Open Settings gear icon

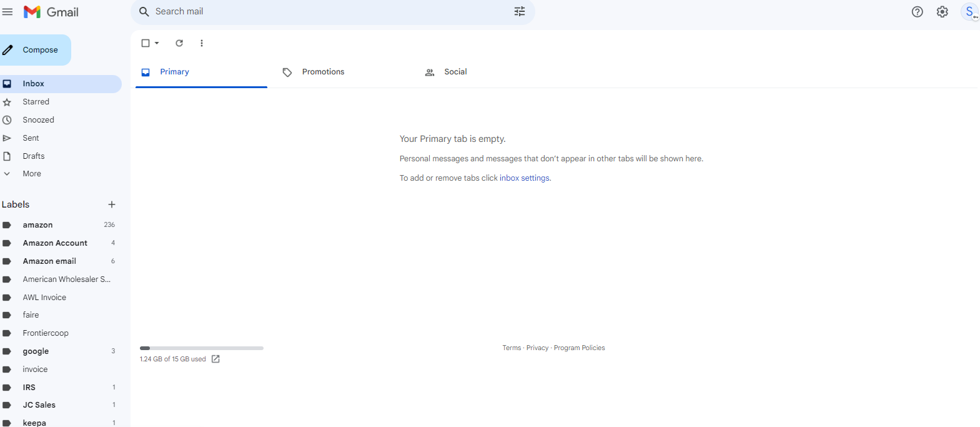(x=943, y=12)
